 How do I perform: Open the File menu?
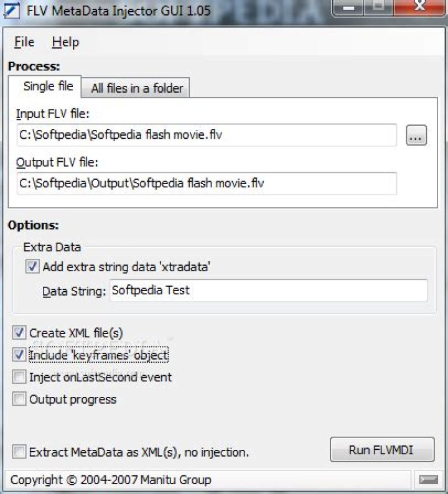[x=24, y=42]
